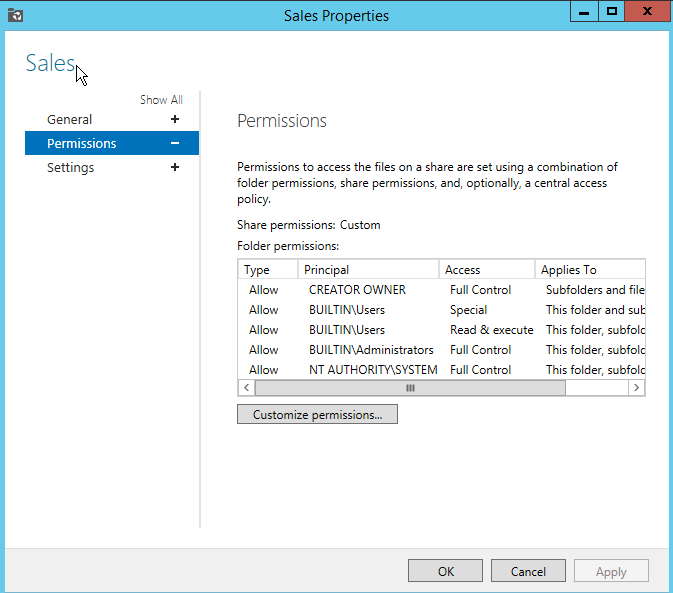Expand the Settings section plus icon

(175, 168)
